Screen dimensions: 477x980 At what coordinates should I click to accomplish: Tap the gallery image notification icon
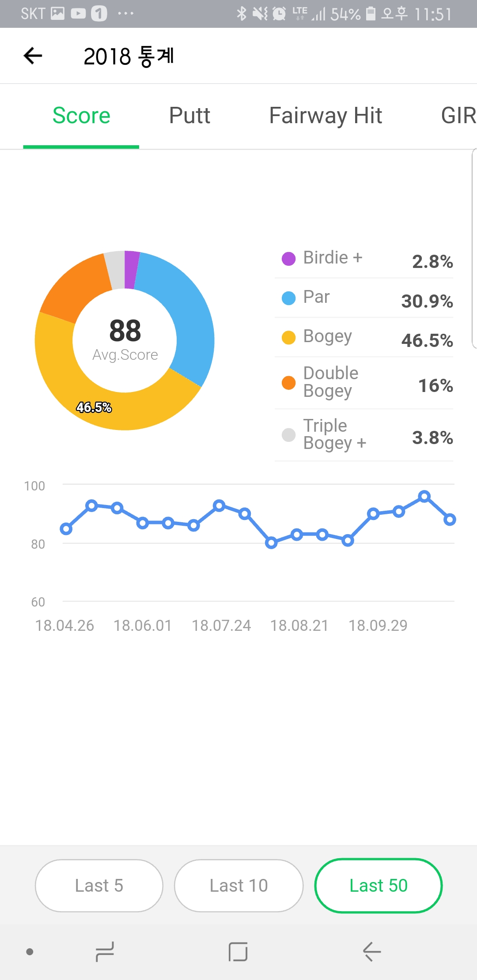click(x=58, y=14)
